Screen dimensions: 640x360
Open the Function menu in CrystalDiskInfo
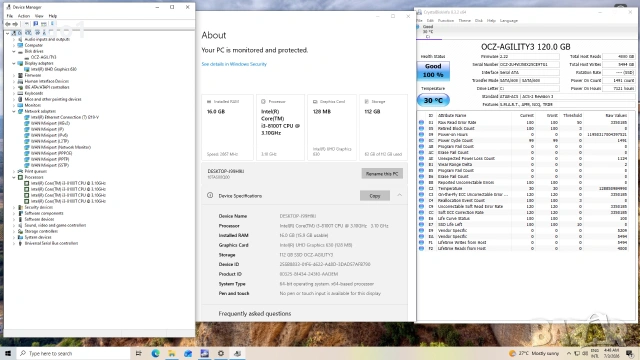[446, 20]
